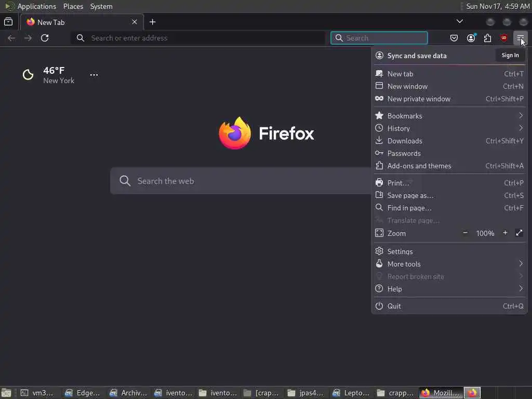Open the Extensions puzzle icon

(x=487, y=38)
